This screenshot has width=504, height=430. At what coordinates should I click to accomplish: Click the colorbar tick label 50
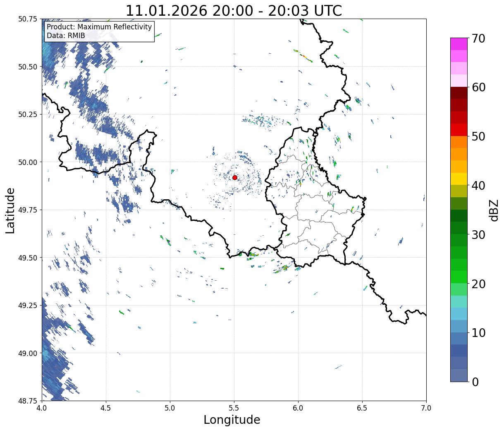[478, 136]
